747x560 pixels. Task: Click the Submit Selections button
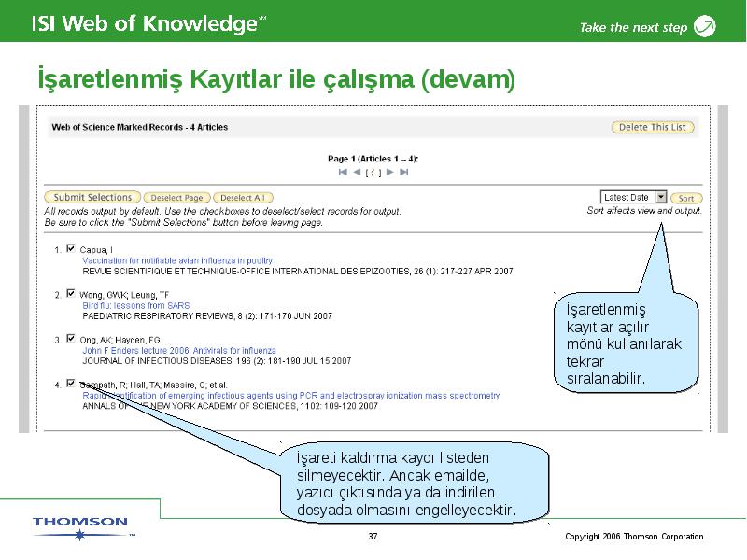(x=92, y=197)
